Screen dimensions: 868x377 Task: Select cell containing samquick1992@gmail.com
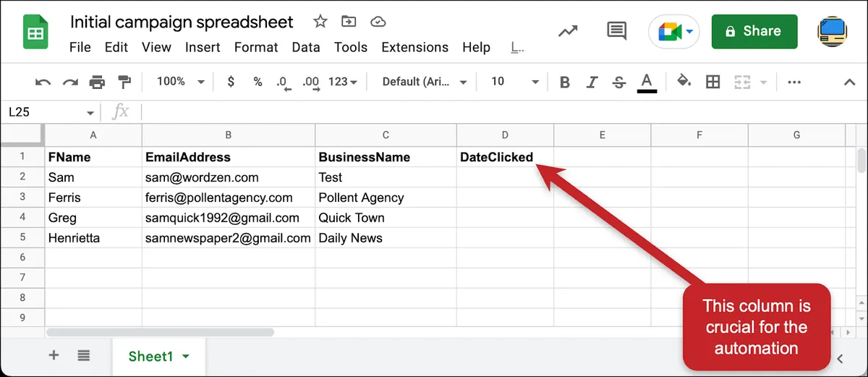pos(229,218)
